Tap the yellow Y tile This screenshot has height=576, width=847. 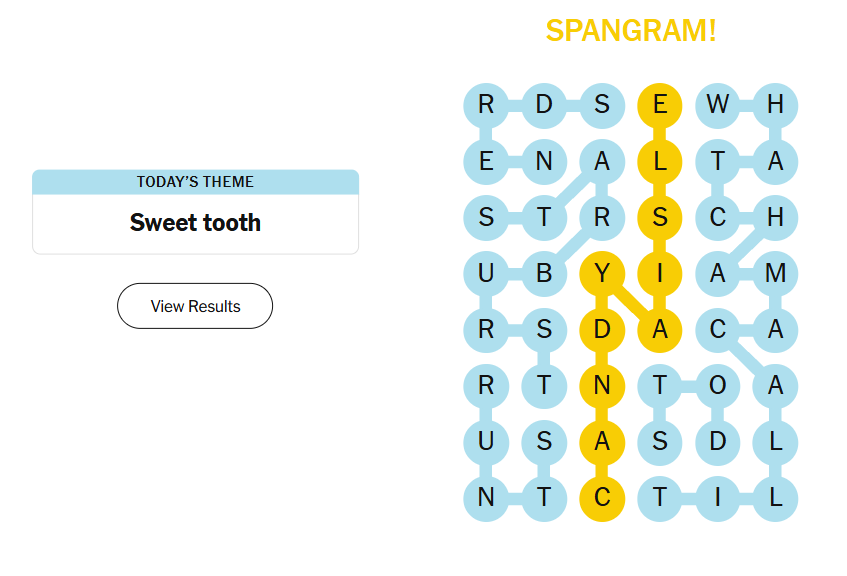tap(602, 272)
